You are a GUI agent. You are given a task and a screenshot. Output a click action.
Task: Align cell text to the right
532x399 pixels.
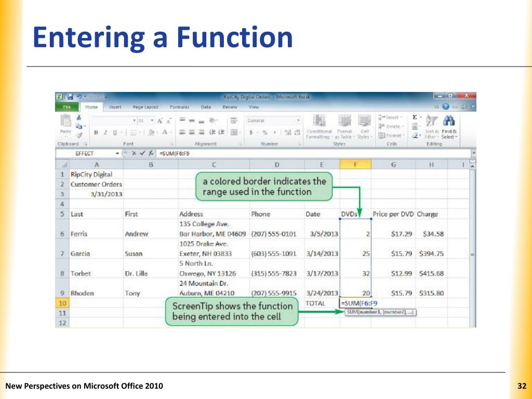[x=202, y=132]
